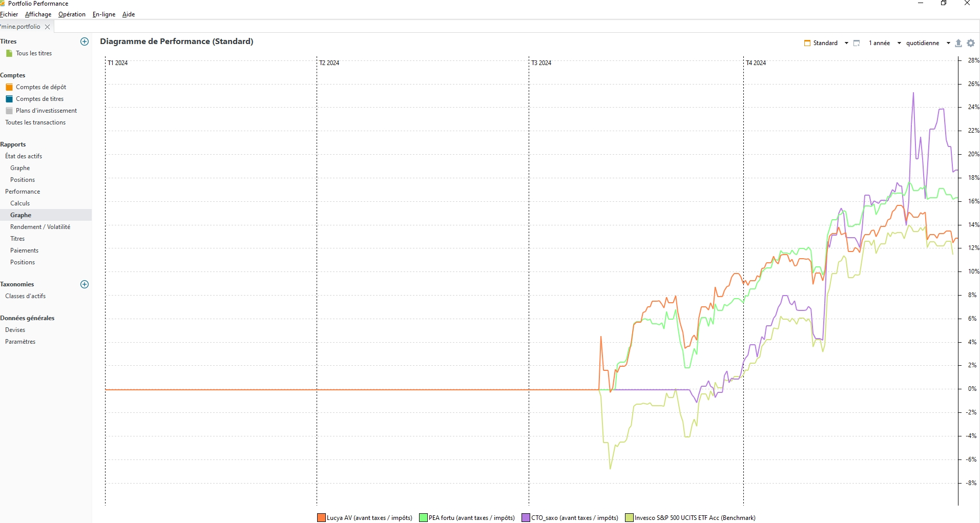980x523 pixels.
Task: Click the quotidienne interval label
Action: [923, 43]
